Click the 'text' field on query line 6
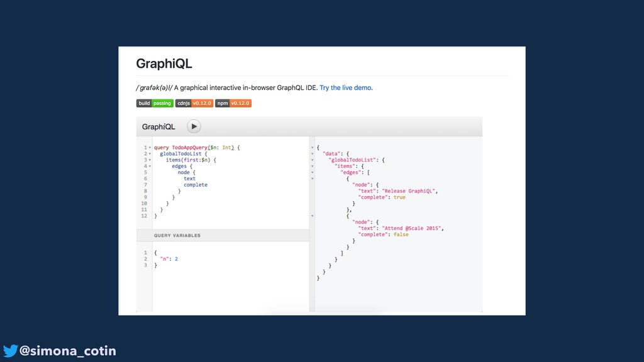 pyautogui.click(x=190, y=178)
